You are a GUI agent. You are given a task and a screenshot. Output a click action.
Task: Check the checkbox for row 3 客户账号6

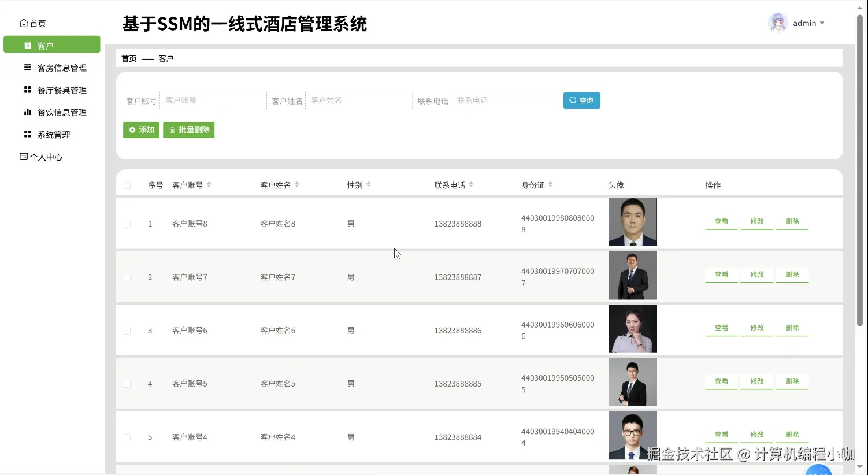click(128, 330)
